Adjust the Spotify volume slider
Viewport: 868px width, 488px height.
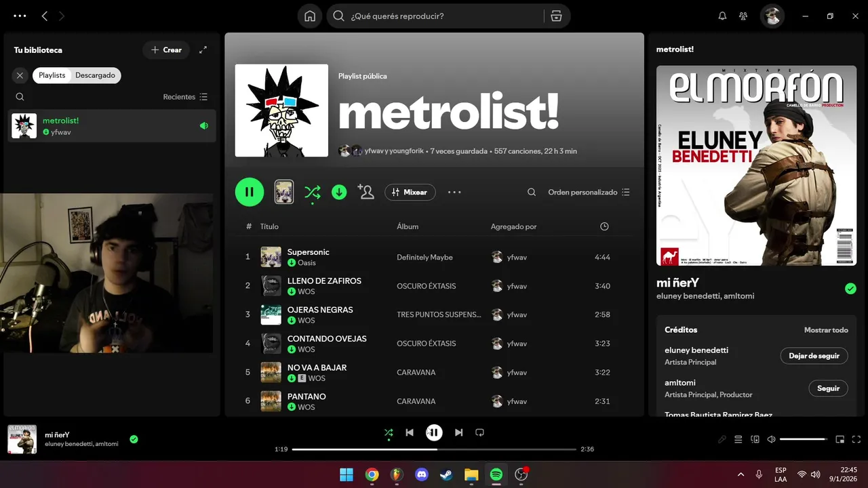[x=804, y=439]
